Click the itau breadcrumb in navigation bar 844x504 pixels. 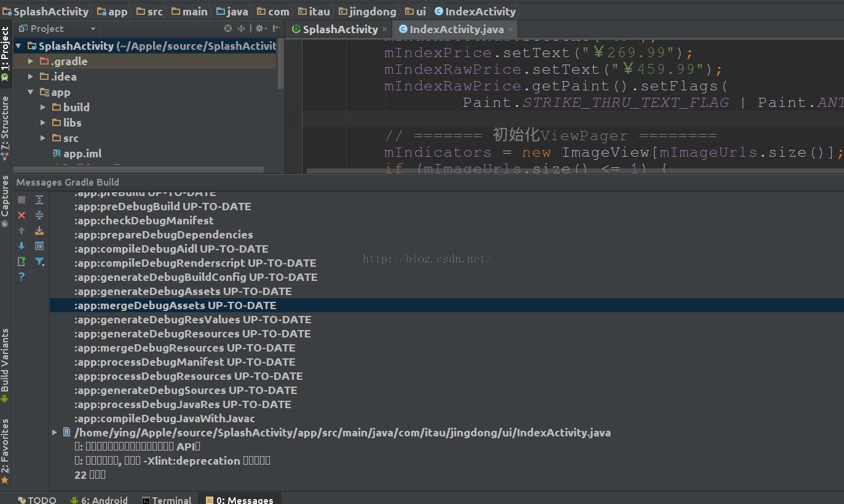click(x=314, y=11)
